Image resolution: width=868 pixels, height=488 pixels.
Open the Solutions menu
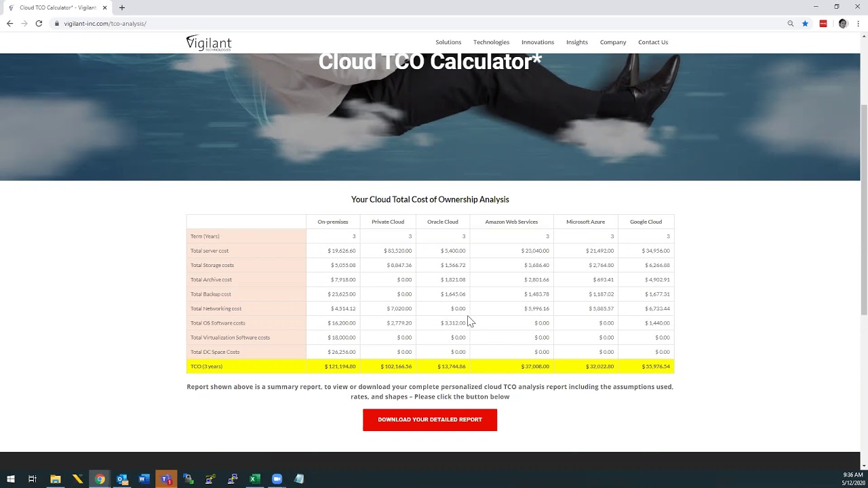[448, 42]
